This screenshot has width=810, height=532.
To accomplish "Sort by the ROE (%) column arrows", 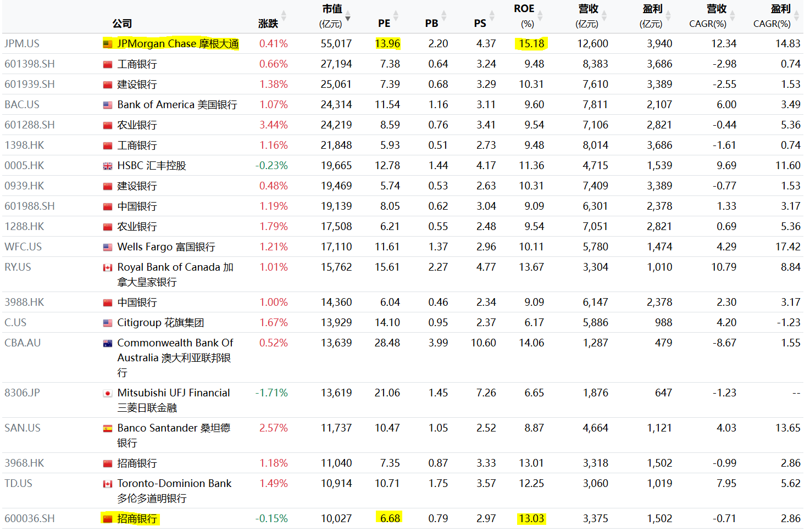I will coord(540,16).
